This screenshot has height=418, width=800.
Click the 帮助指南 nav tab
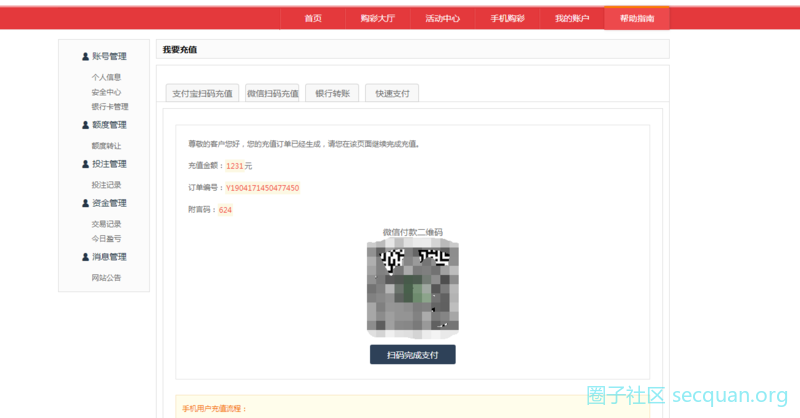pos(637,18)
